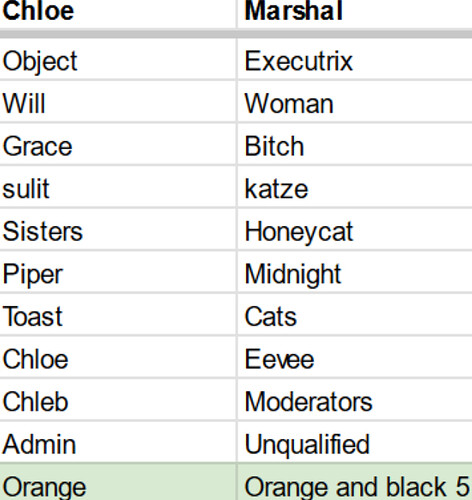Select the Piper cell
Viewport: 472px width, 500px height.
coord(118,272)
